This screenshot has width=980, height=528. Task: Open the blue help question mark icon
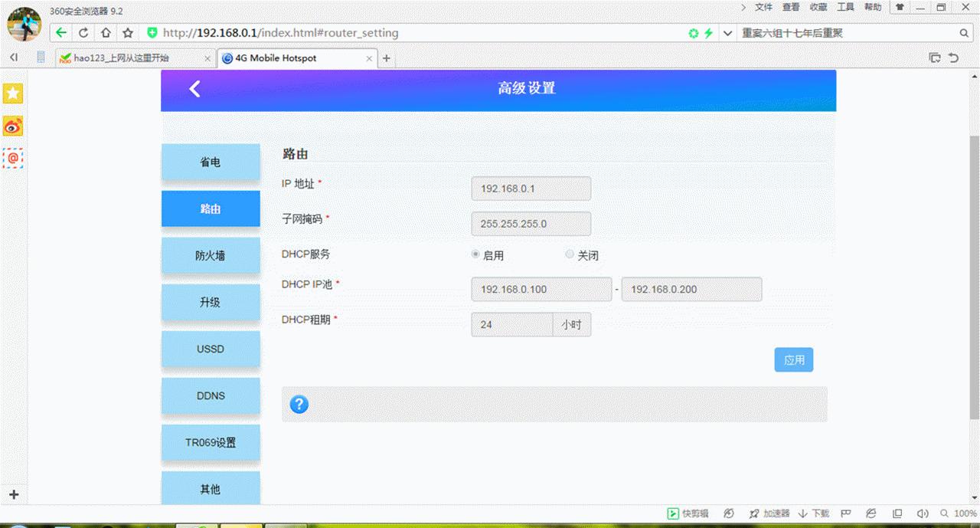(x=299, y=404)
